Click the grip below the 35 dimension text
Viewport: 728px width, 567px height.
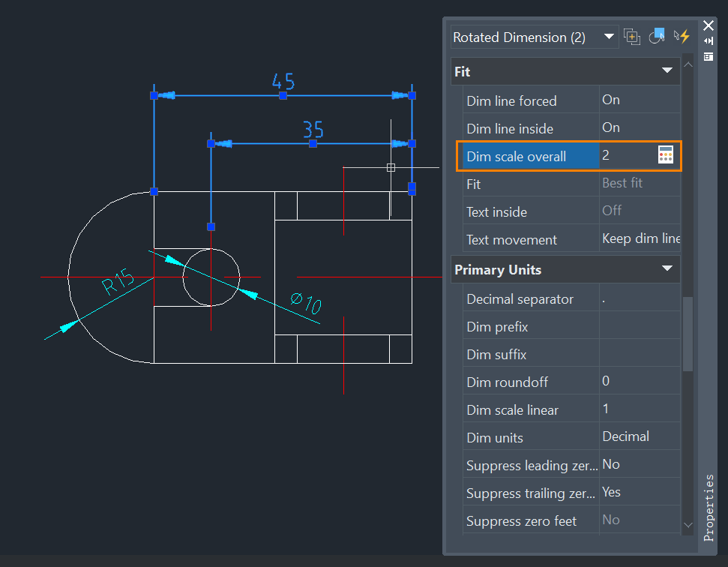[313, 144]
